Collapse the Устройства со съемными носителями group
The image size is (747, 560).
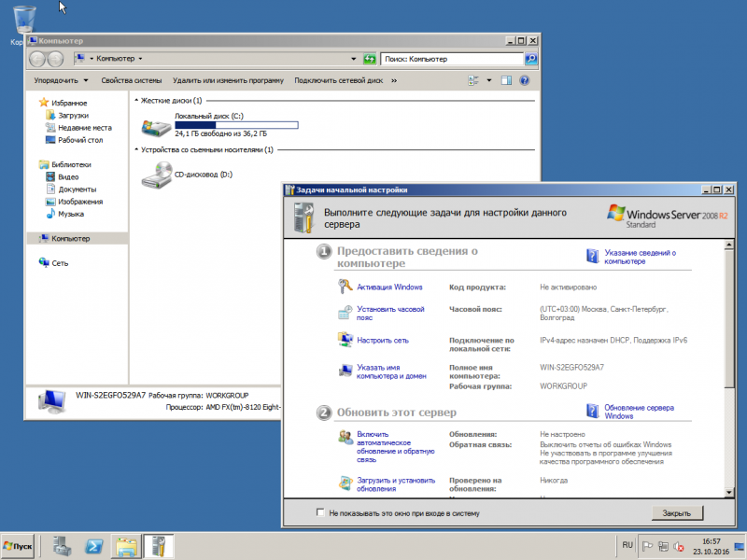[x=136, y=150]
